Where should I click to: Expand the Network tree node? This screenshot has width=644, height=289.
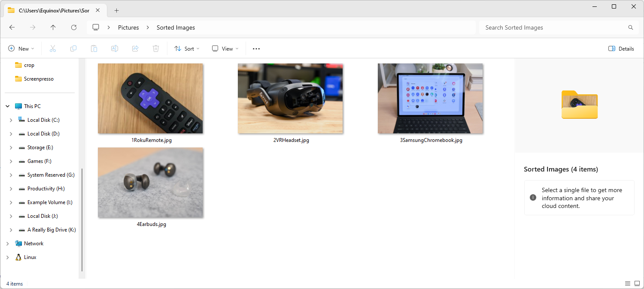tap(8, 244)
